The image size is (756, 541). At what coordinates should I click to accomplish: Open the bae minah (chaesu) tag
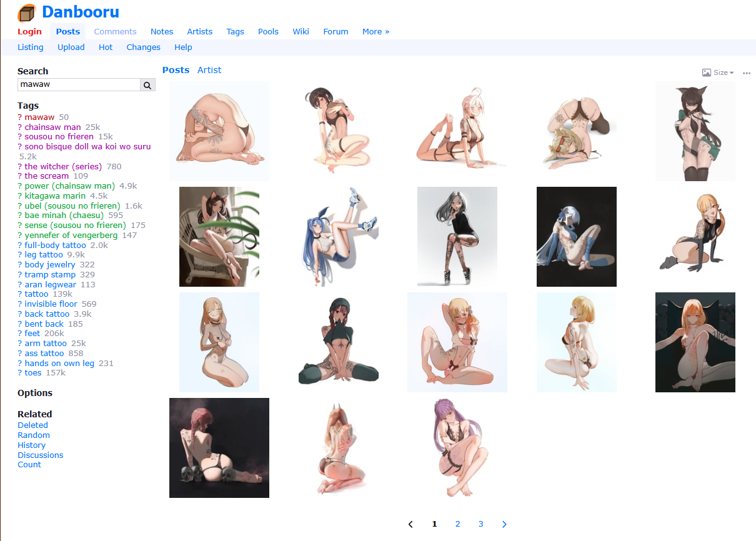click(x=64, y=216)
